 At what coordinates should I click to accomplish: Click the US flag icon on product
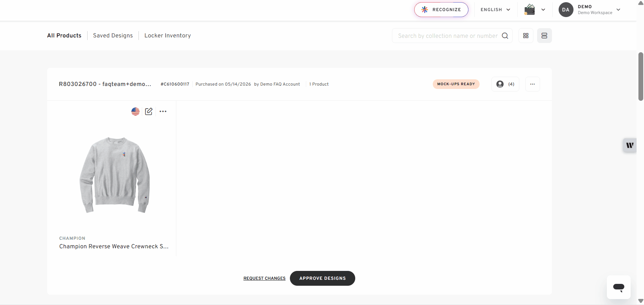[135, 111]
